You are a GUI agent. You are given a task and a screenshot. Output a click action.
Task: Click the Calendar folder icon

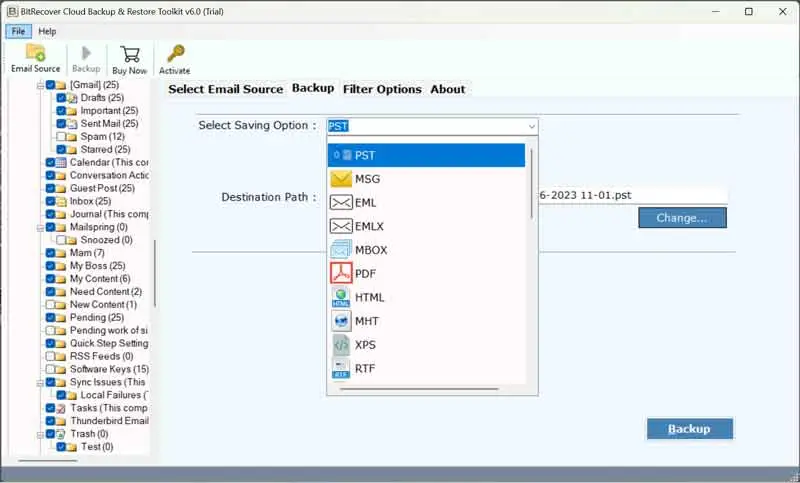tap(61, 163)
